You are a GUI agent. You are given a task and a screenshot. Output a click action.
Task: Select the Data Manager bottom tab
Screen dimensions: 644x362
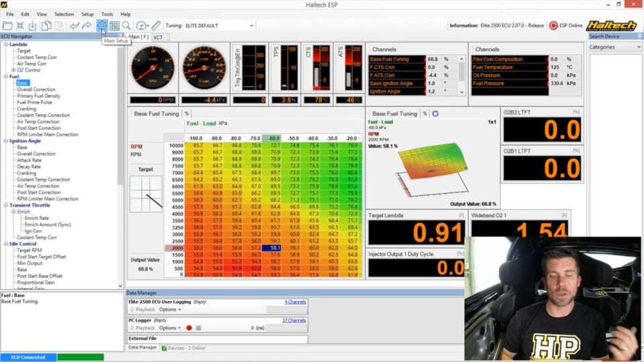pos(142,348)
